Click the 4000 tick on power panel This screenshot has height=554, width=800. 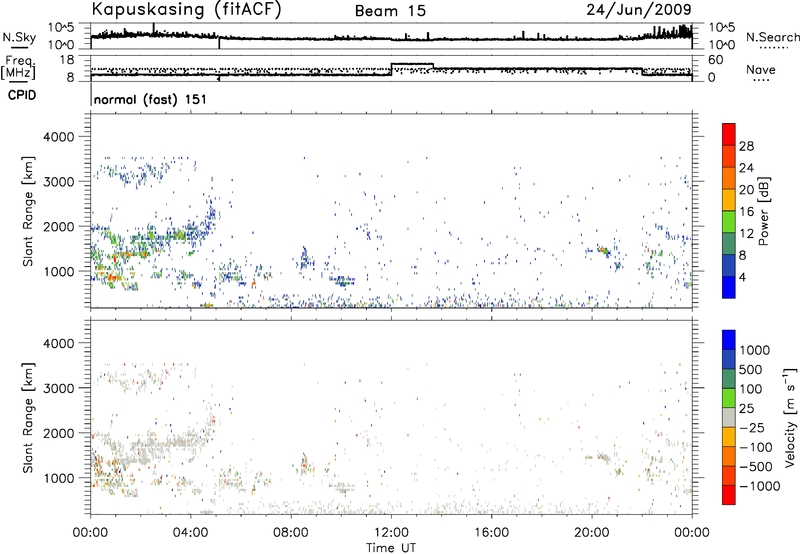tap(58, 137)
